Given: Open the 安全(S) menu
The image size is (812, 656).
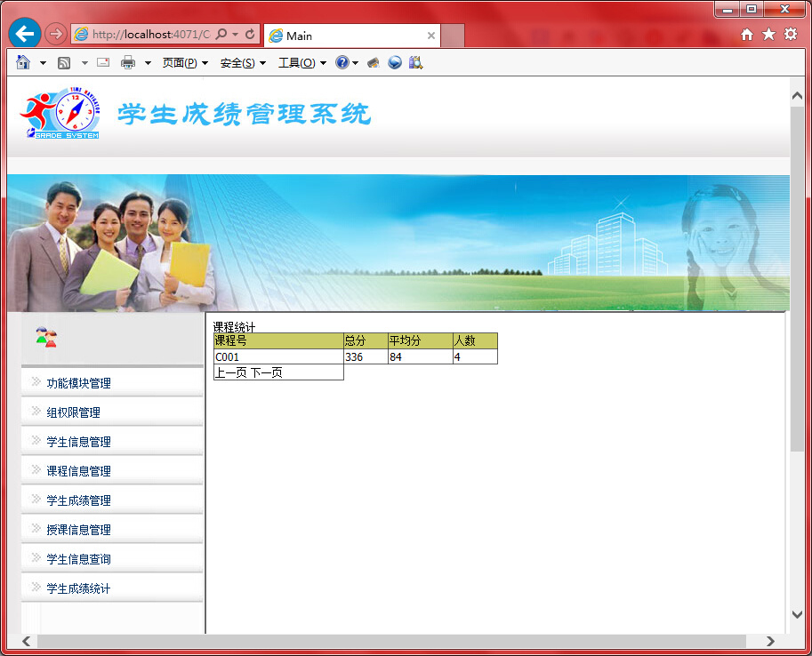Looking at the screenshot, I should pos(243,62).
